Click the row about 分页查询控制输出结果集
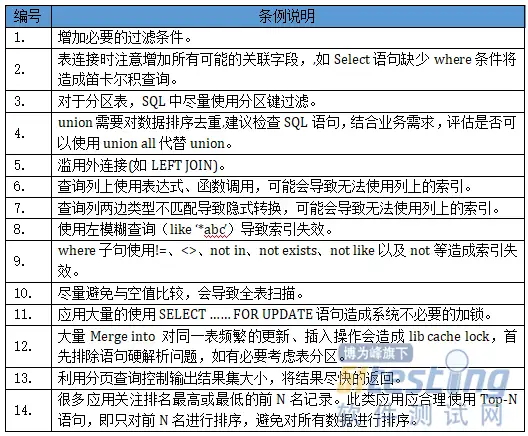528x436 pixels. click(287, 378)
